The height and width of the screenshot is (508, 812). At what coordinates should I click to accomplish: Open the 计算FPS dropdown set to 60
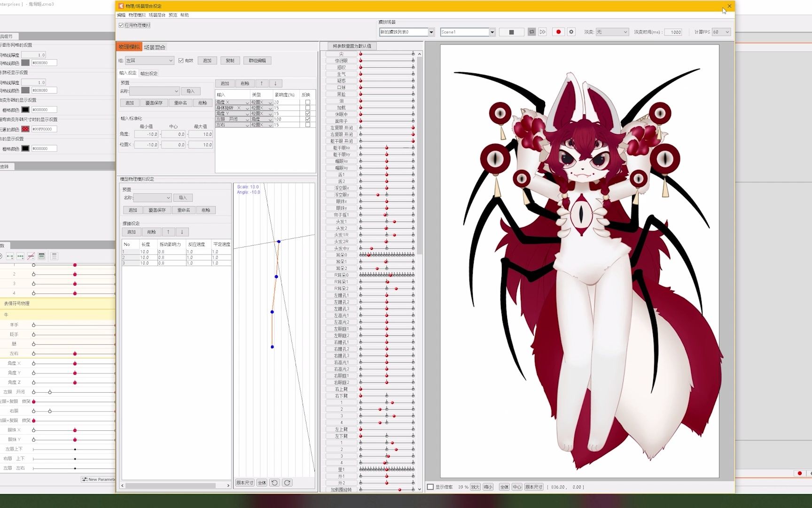click(721, 32)
